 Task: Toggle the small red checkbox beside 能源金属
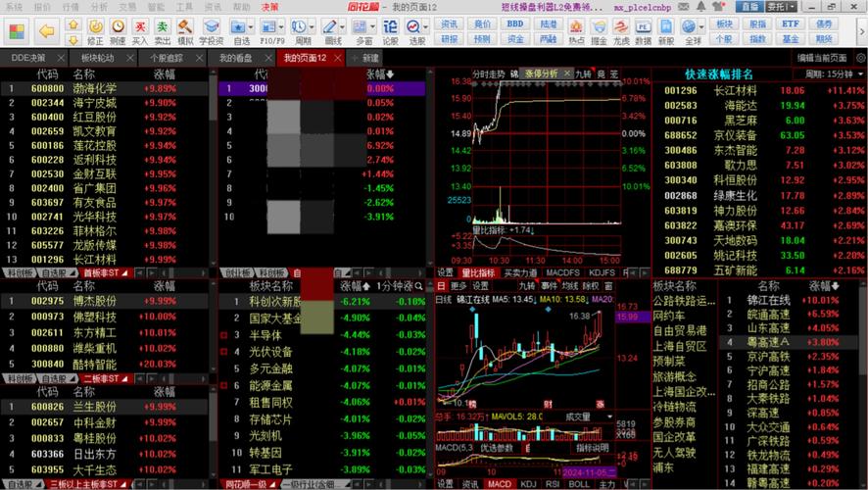(x=223, y=385)
